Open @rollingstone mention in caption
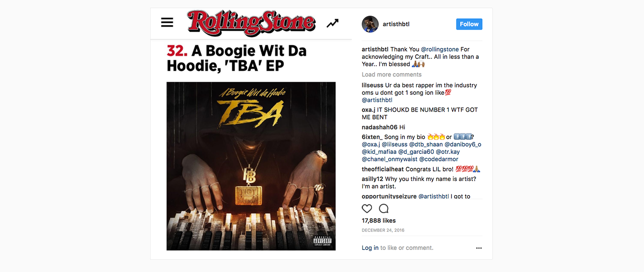 440,49
